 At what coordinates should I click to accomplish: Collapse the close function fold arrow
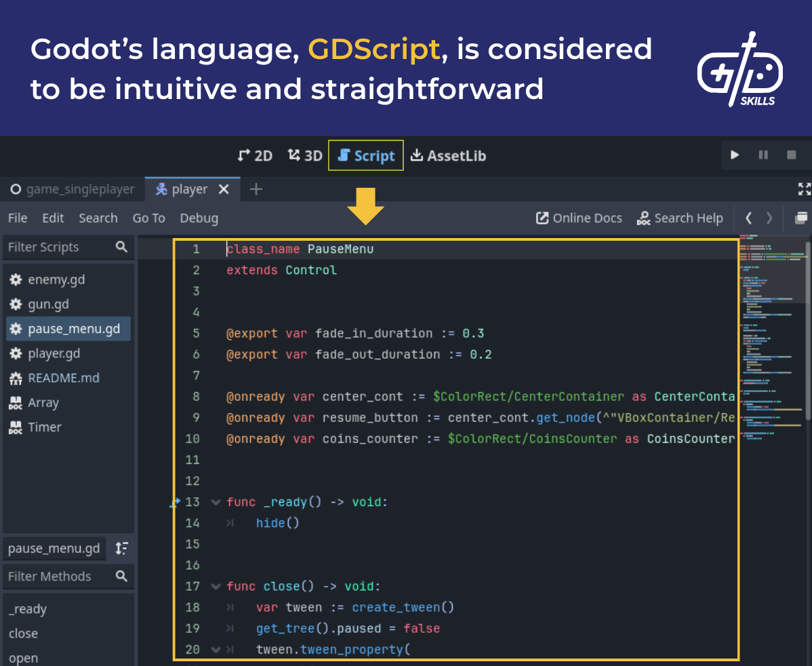point(216,587)
